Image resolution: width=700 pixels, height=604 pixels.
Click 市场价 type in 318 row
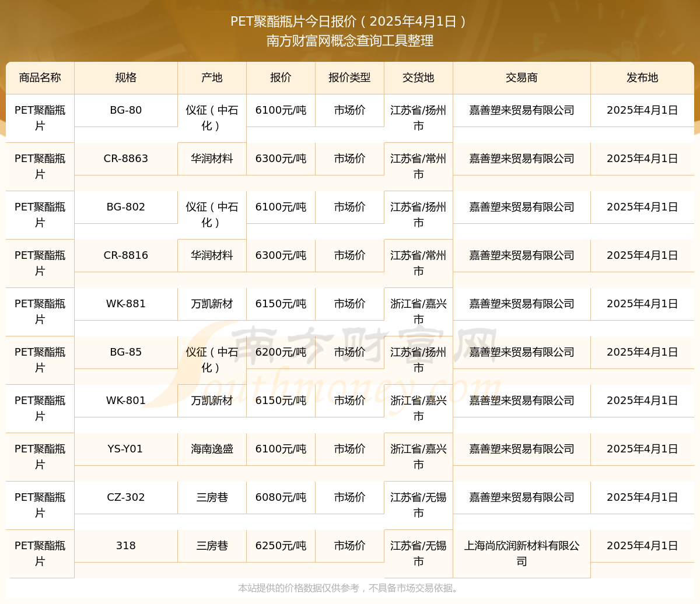[x=349, y=546]
